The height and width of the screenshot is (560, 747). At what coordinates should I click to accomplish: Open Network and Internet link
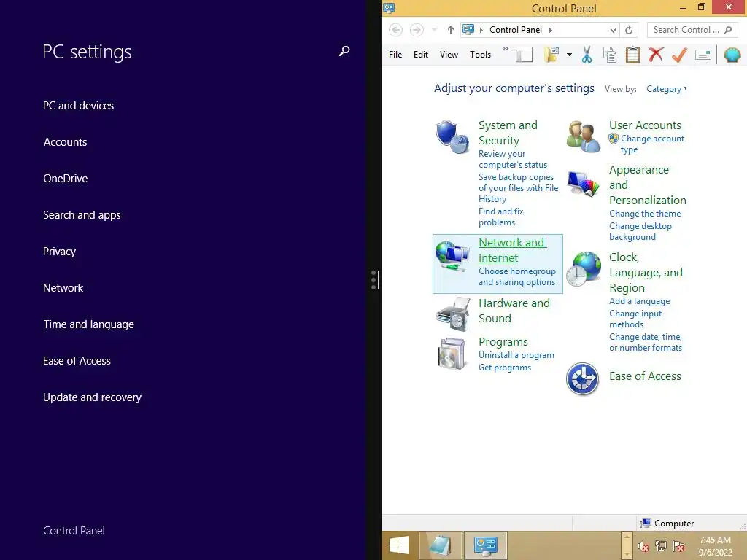pos(512,250)
